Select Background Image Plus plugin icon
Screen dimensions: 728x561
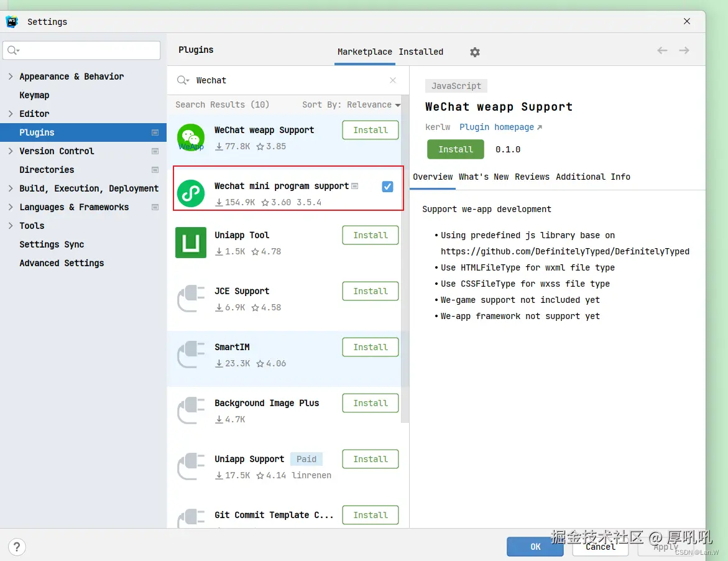click(x=191, y=410)
